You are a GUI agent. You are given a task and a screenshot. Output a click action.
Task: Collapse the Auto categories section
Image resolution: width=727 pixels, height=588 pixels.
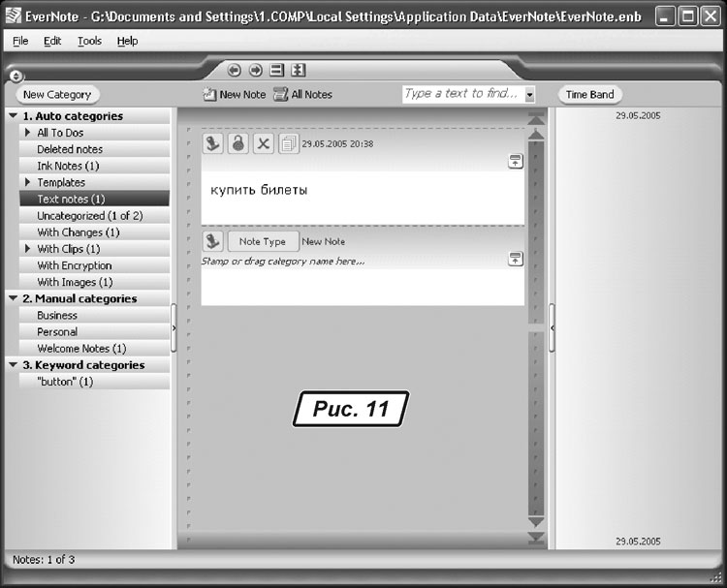tap(12, 116)
